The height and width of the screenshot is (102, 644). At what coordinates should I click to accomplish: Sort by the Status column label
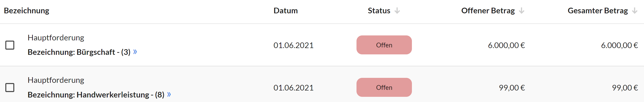click(379, 11)
